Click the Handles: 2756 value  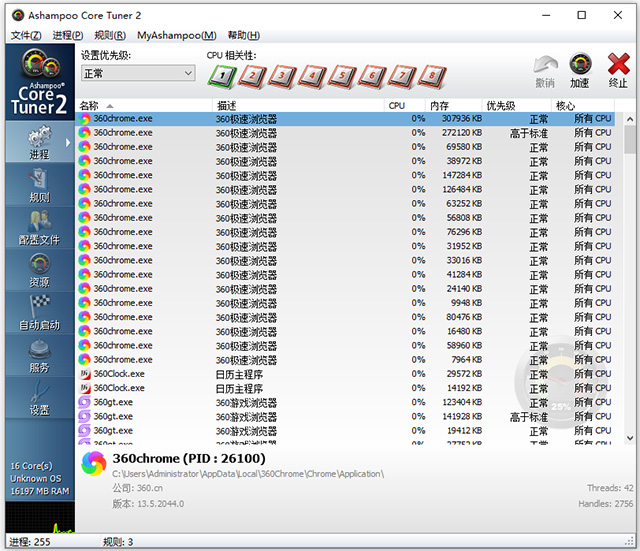click(x=606, y=504)
